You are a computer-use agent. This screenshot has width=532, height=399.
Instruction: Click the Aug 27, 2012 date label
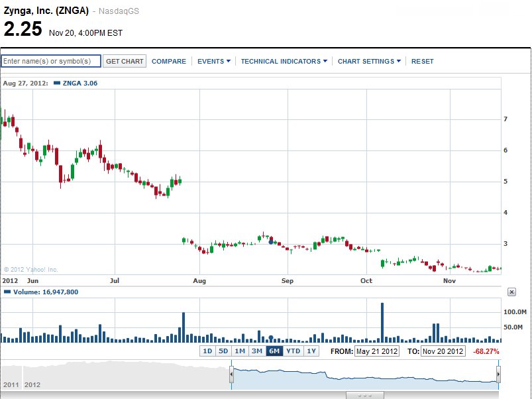(x=25, y=83)
